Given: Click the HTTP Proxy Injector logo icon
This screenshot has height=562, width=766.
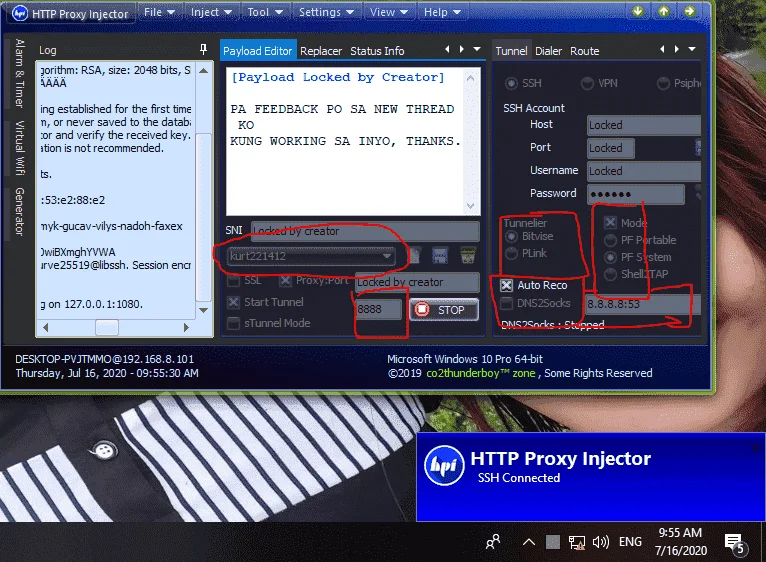Looking at the screenshot, I should pos(20,13).
